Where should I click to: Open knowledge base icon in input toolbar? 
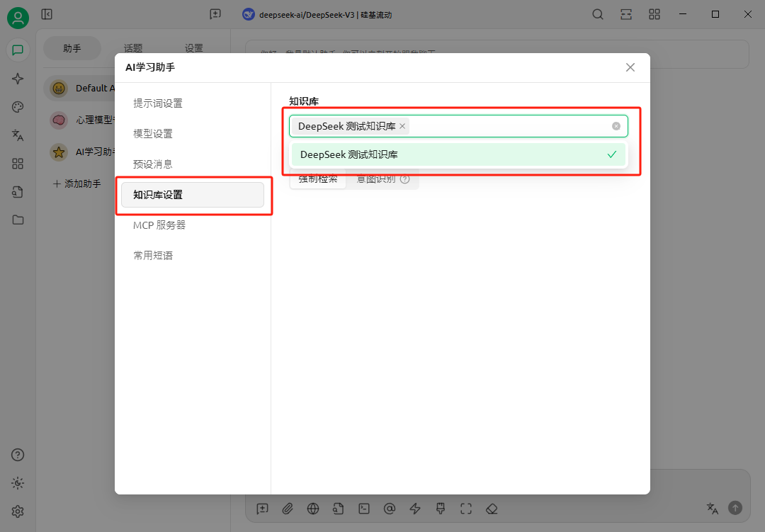click(x=339, y=509)
